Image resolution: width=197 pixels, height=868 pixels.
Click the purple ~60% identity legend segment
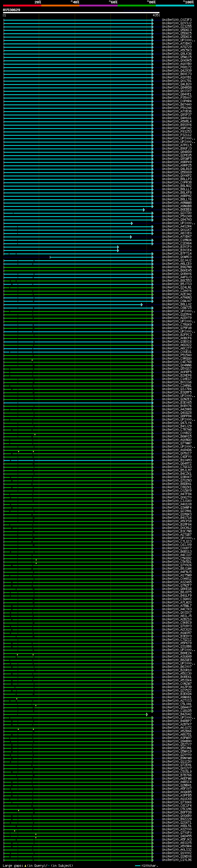[98, 6]
